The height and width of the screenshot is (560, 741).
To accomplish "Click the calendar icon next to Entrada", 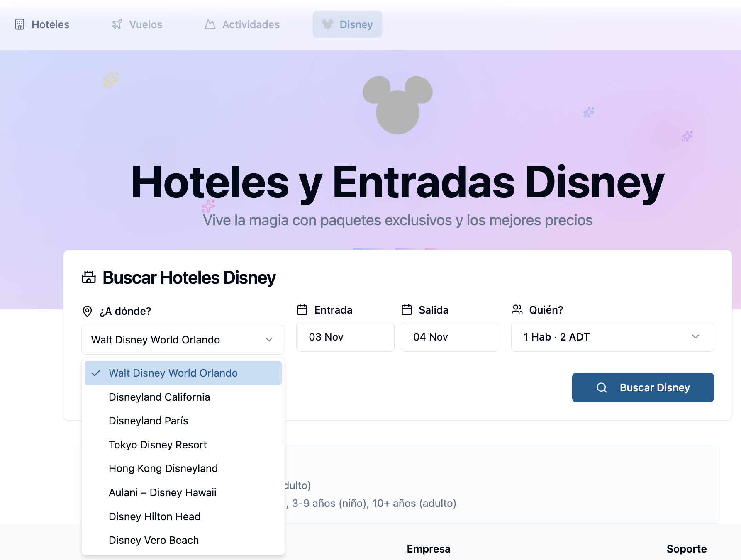I will (x=302, y=310).
